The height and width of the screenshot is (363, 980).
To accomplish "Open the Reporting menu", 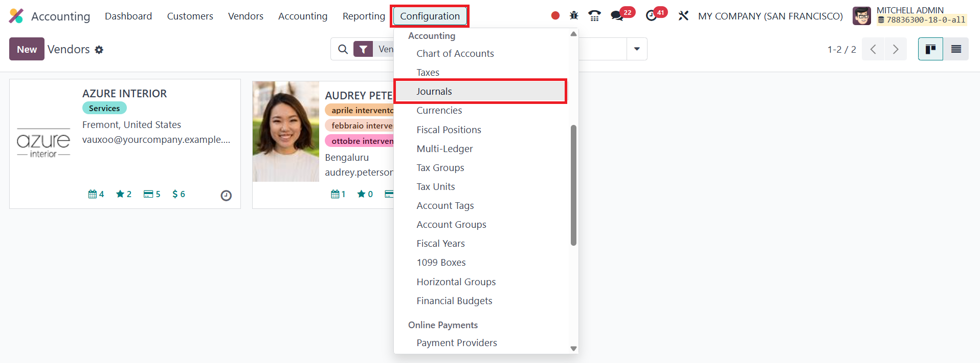I will (364, 16).
